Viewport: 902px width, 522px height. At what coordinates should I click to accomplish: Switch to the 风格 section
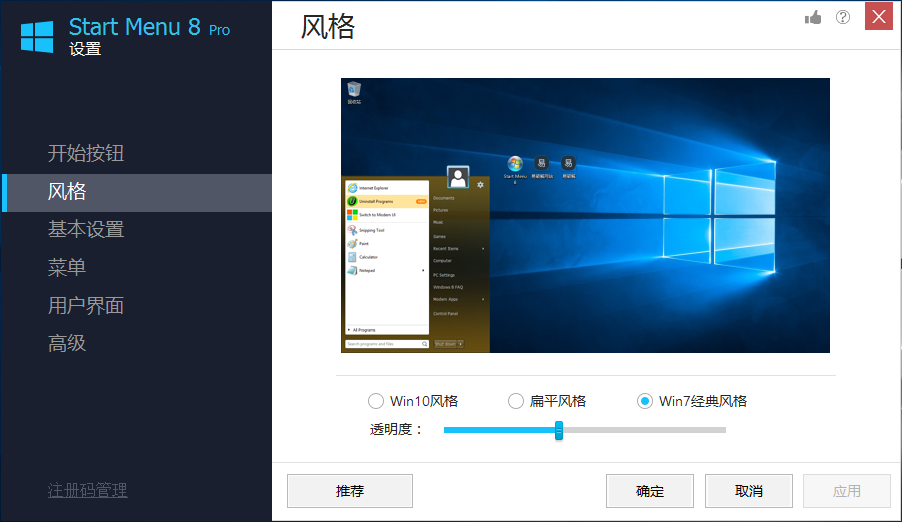click(67, 192)
